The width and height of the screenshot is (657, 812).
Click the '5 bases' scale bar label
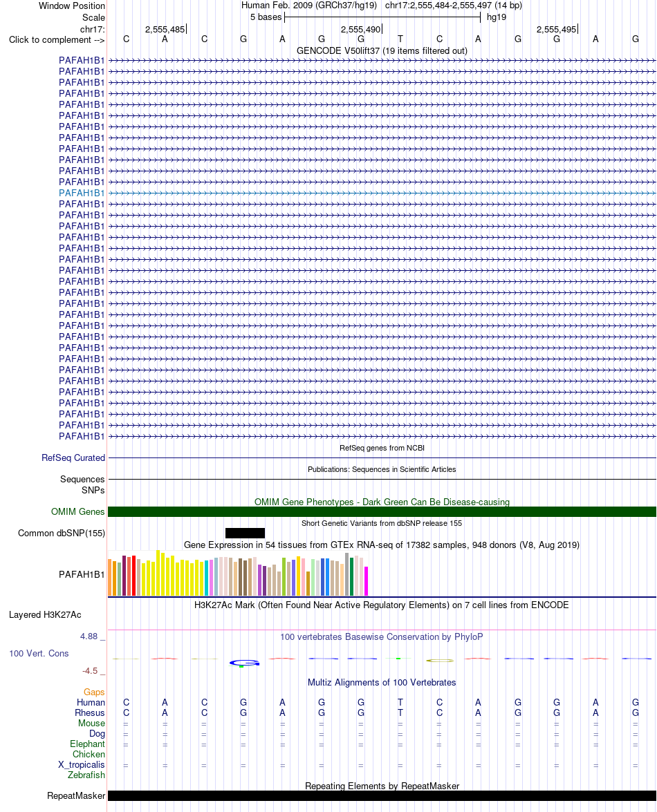tap(266, 17)
